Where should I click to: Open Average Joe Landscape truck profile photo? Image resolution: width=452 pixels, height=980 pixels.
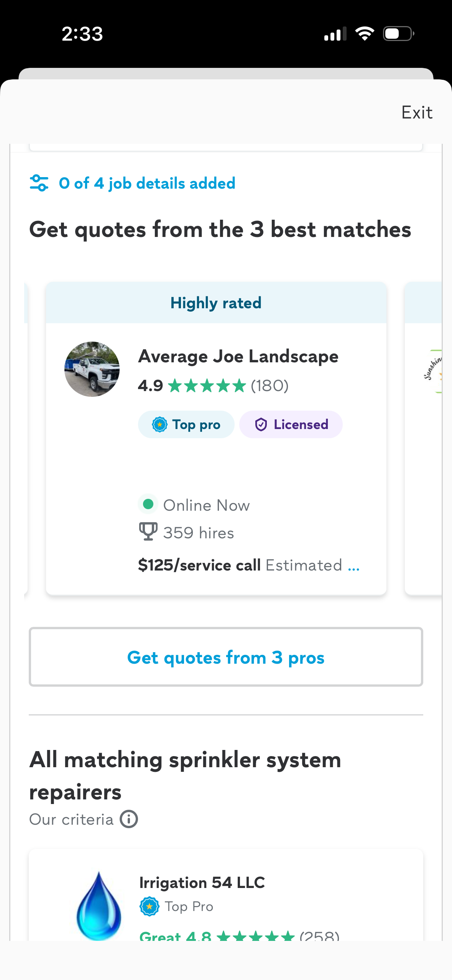[x=92, y=369]
